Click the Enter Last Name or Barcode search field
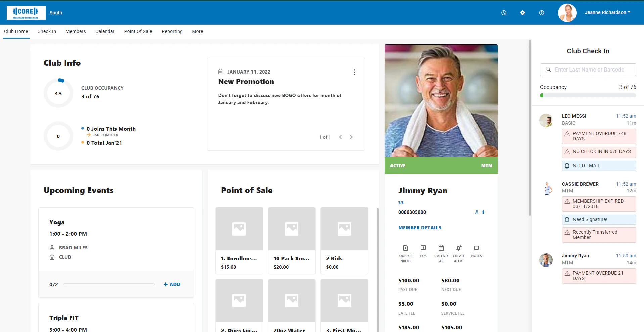 588,69
